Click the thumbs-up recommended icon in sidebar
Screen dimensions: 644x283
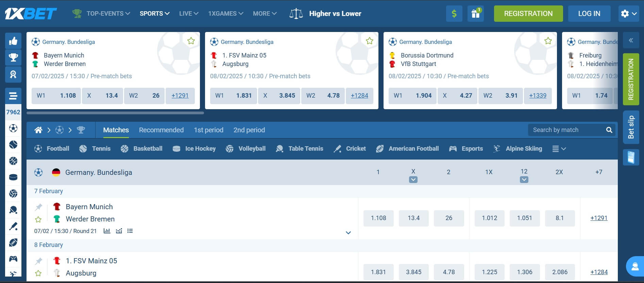13,41
